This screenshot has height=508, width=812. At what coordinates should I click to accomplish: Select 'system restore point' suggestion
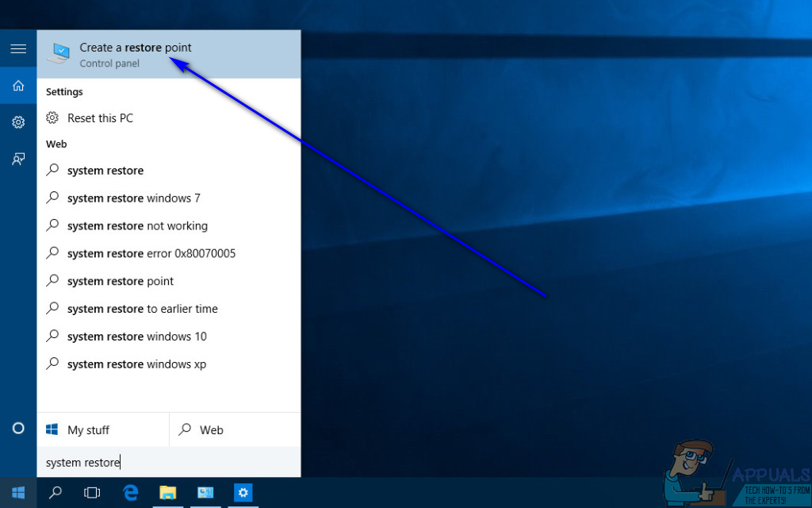[x=169, y=281]
